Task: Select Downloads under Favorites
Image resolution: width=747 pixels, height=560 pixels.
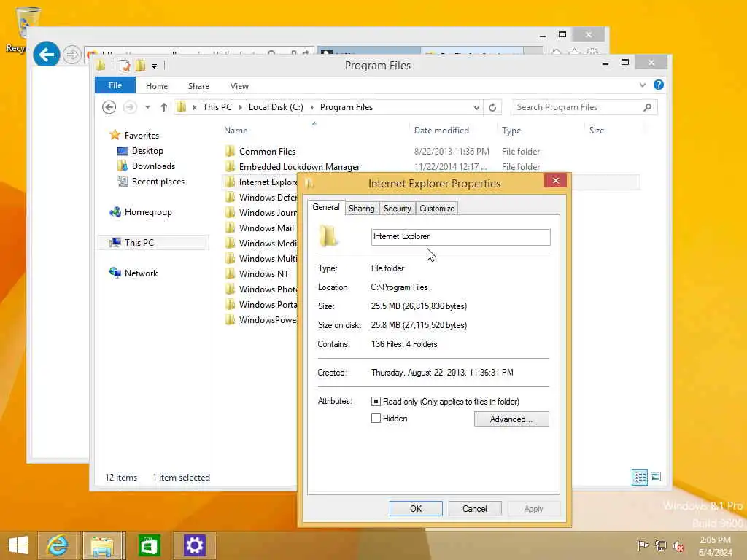Action: pyautogui.click(x=153, y=166)
